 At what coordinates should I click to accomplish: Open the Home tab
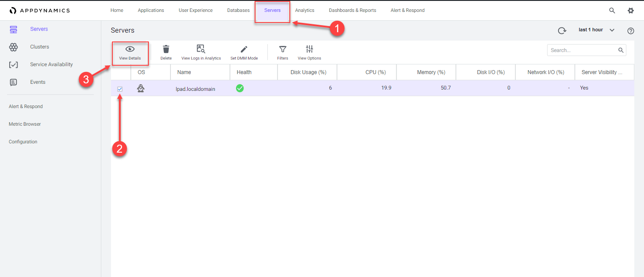click(x=117, y=10)
